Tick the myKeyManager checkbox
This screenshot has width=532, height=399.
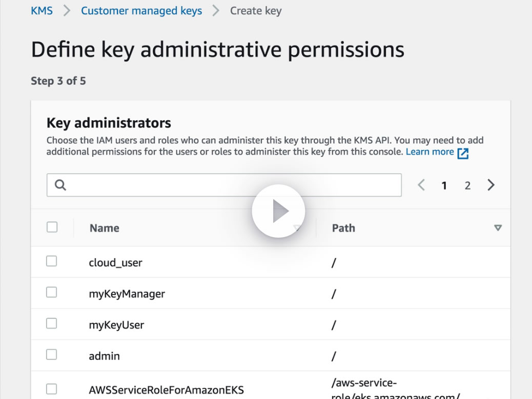[52, 292]
